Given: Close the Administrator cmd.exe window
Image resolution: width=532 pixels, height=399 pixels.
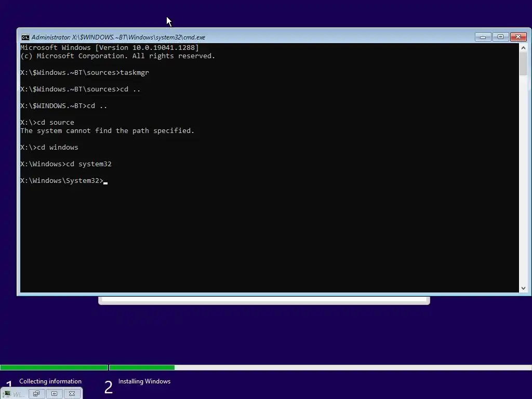Looking at the screenshot, I should (x=518, y=37).
